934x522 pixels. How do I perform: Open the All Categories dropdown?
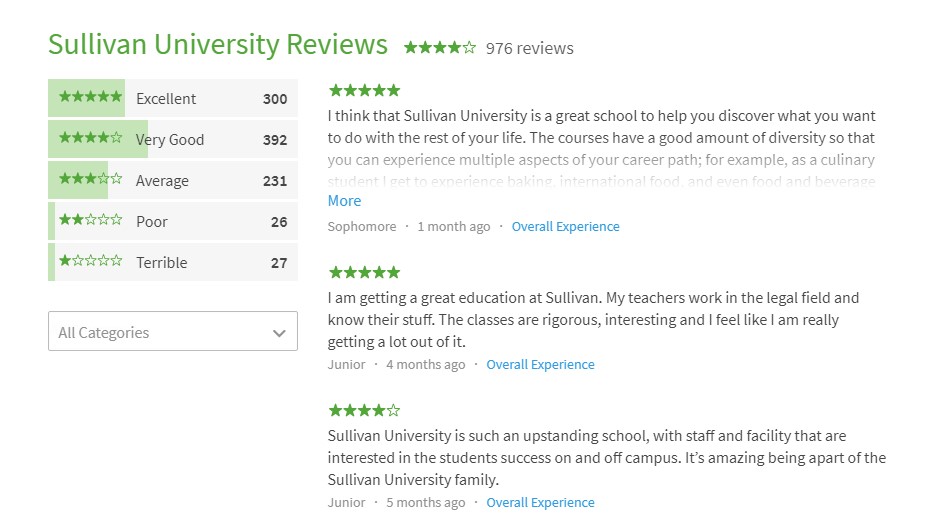point(173,331)
